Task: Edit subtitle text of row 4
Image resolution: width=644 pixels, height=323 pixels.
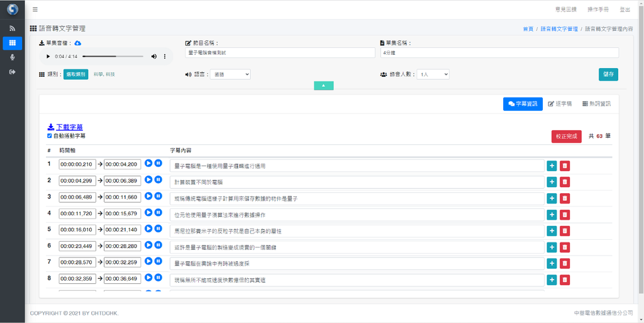Action: [x=357, y=215]
